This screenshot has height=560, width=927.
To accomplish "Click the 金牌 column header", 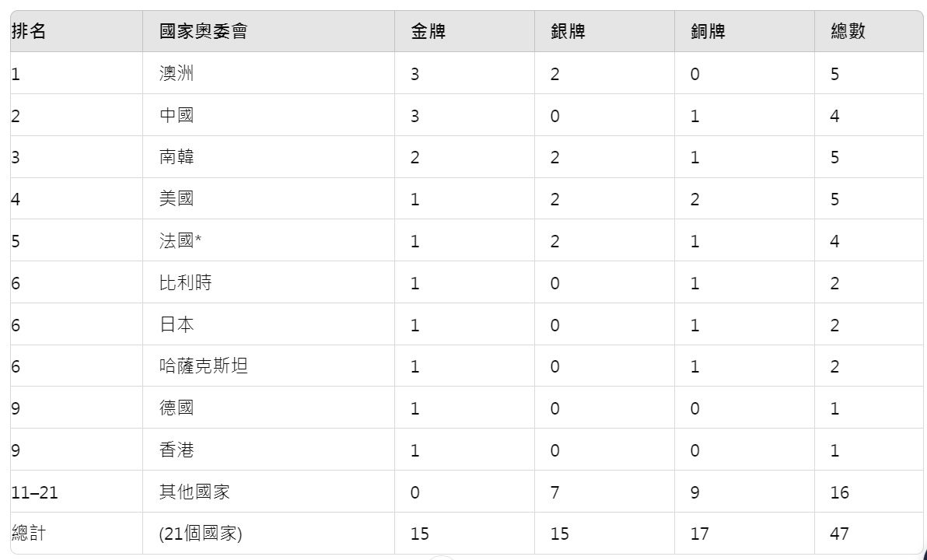I will pos(429,32).
